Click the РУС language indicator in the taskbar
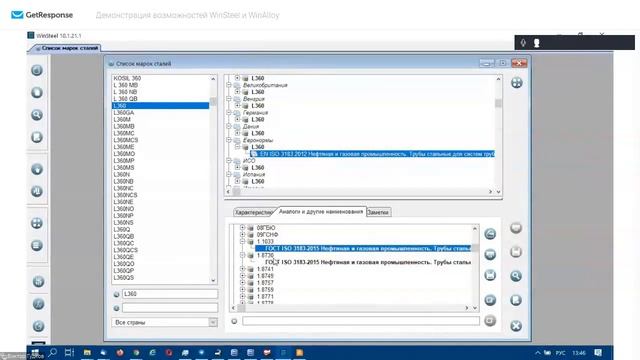This screenshot has height=360, width=640. pyautogui.click(x=561, y=353)
